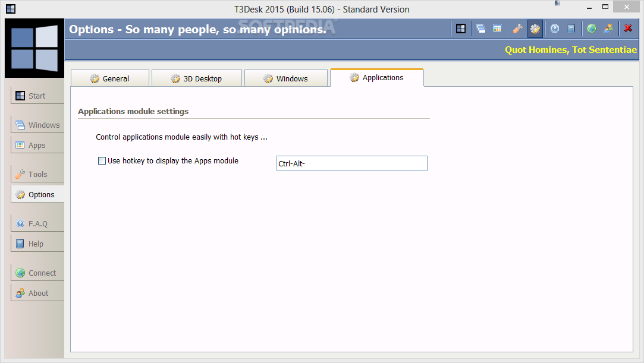Maximize the T3Desk window

click(605, 7)
